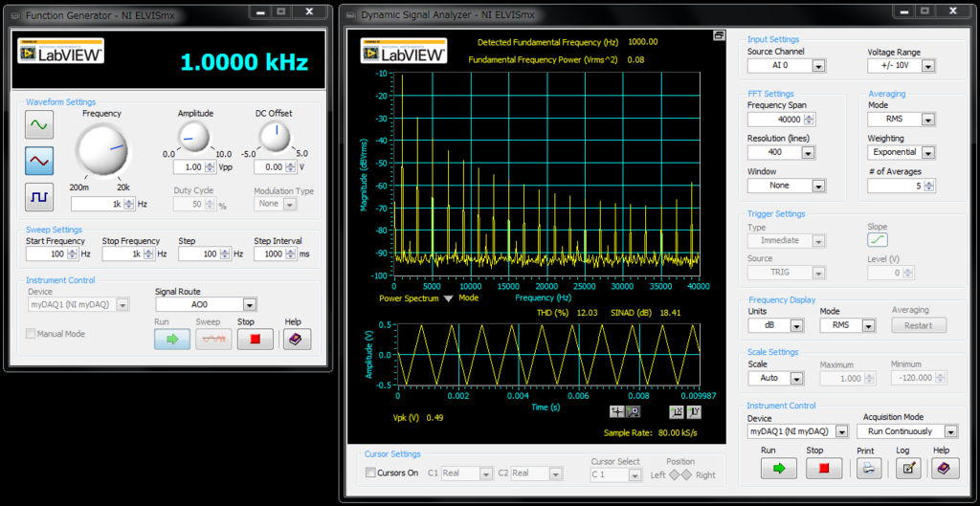
Task: Click the trigger Slope rising-edge icon
Action: point(878,240)
